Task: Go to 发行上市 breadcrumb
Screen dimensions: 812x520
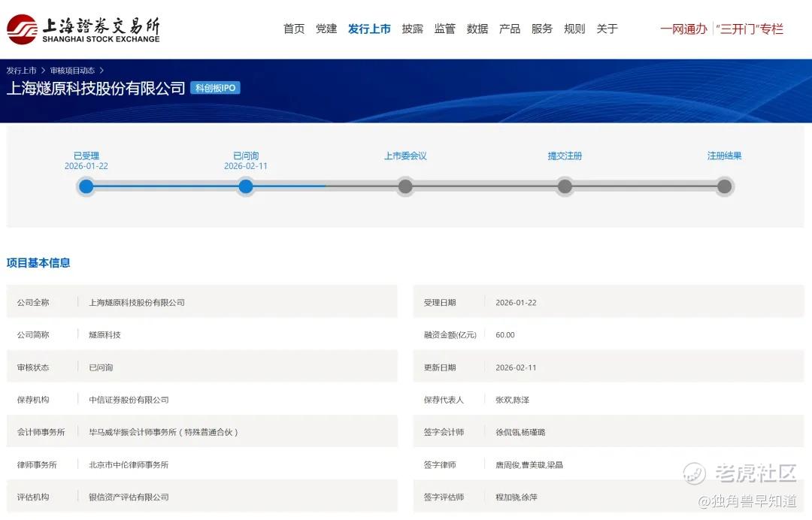Action: click(x=21, y=71)
